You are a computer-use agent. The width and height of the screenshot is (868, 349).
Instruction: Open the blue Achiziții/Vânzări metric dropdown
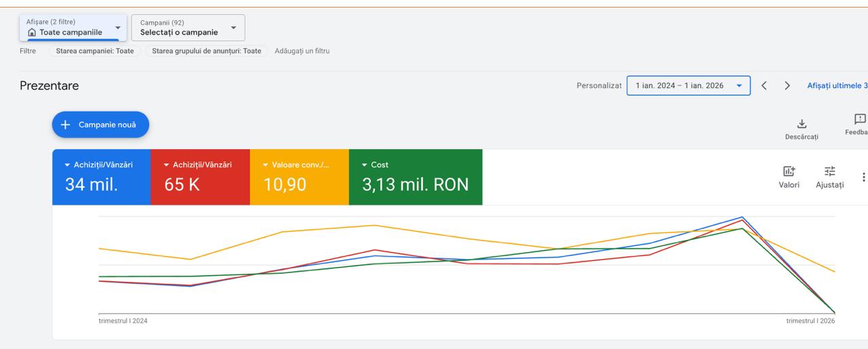(99, 165)
